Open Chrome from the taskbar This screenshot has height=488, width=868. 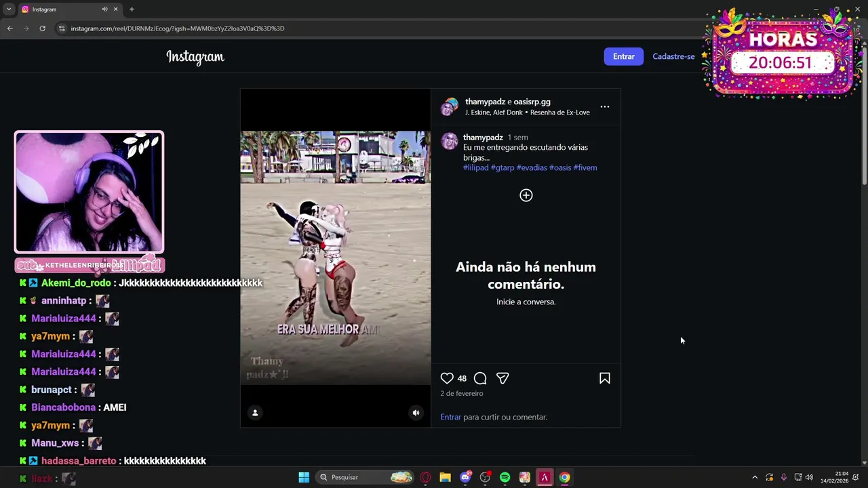click(x=564, y=477)
